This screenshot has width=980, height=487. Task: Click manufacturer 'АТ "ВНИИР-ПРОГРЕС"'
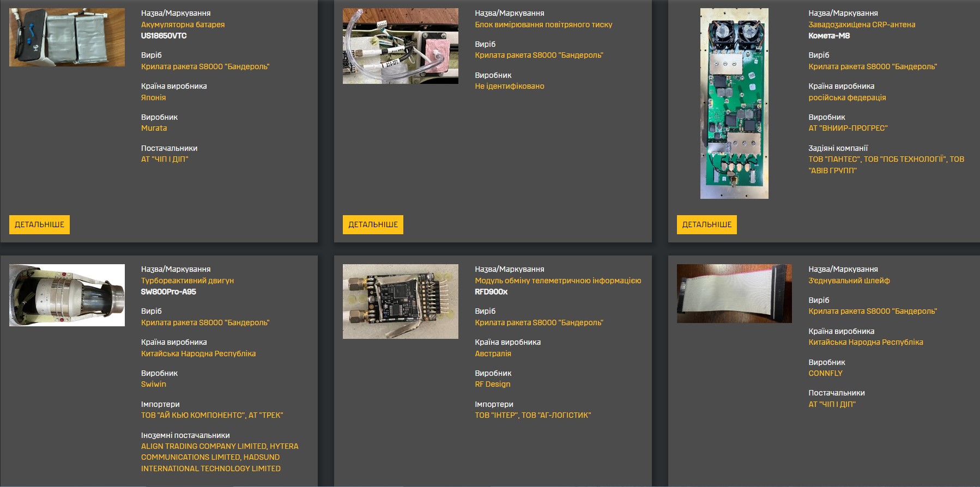click(x=848, y=128)
